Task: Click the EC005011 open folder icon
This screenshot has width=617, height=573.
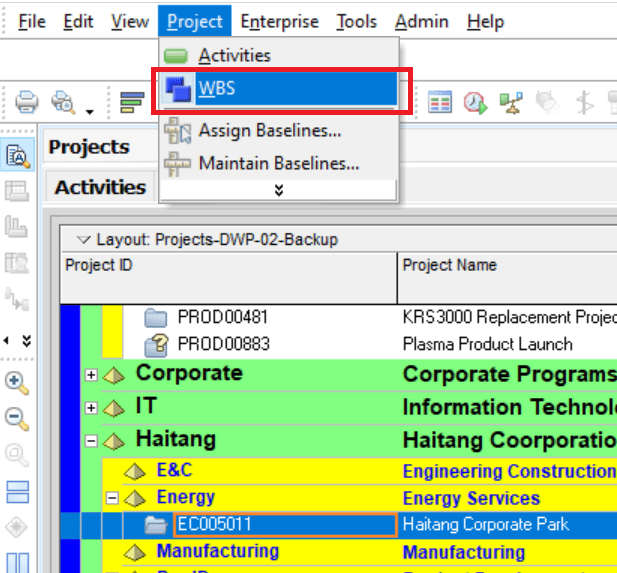Action: [x=155, y=525]
